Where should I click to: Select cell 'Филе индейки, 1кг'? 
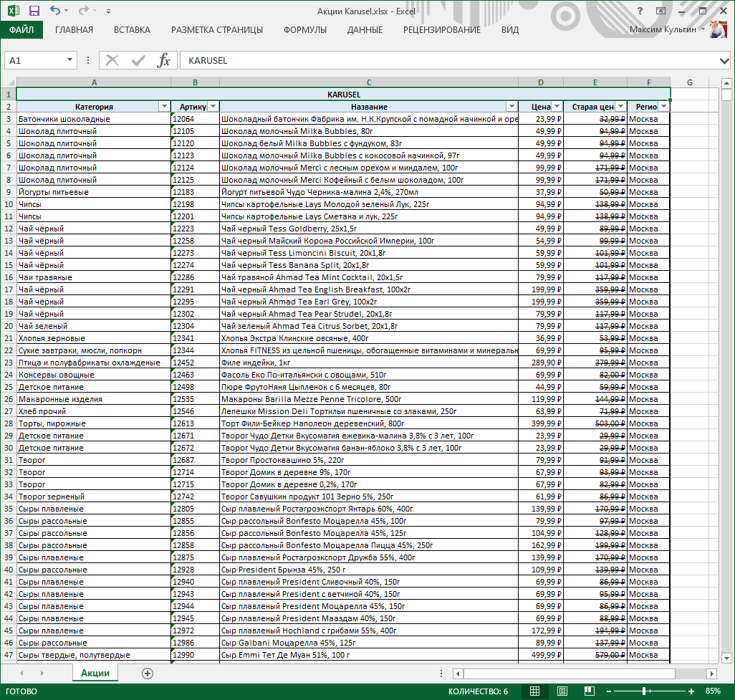(369, 363)
